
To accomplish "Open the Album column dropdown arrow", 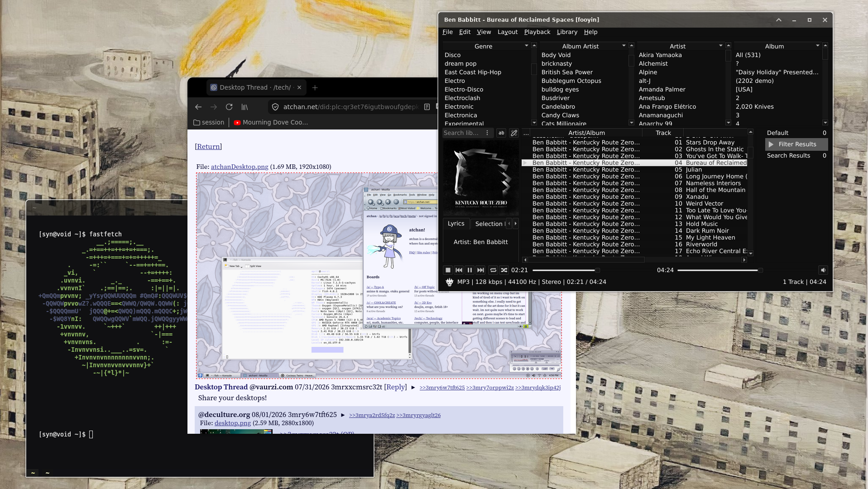I will [817, 46].
